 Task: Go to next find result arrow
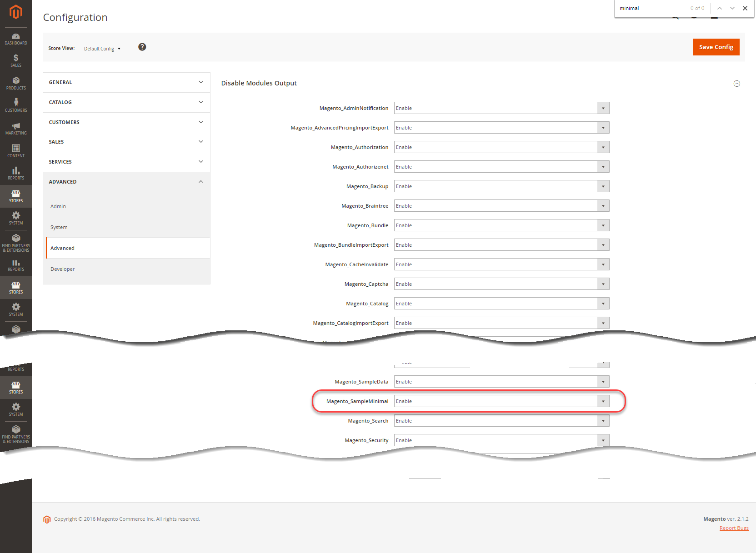click(732, 8)
